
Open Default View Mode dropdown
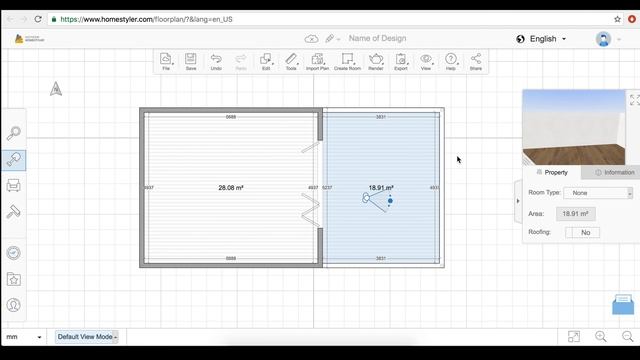pos(87,337)
